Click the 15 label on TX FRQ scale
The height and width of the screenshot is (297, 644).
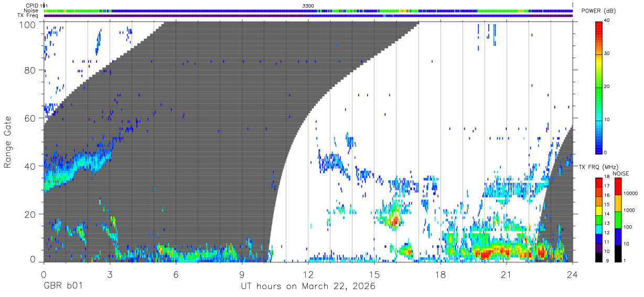[x=606, y=204]
